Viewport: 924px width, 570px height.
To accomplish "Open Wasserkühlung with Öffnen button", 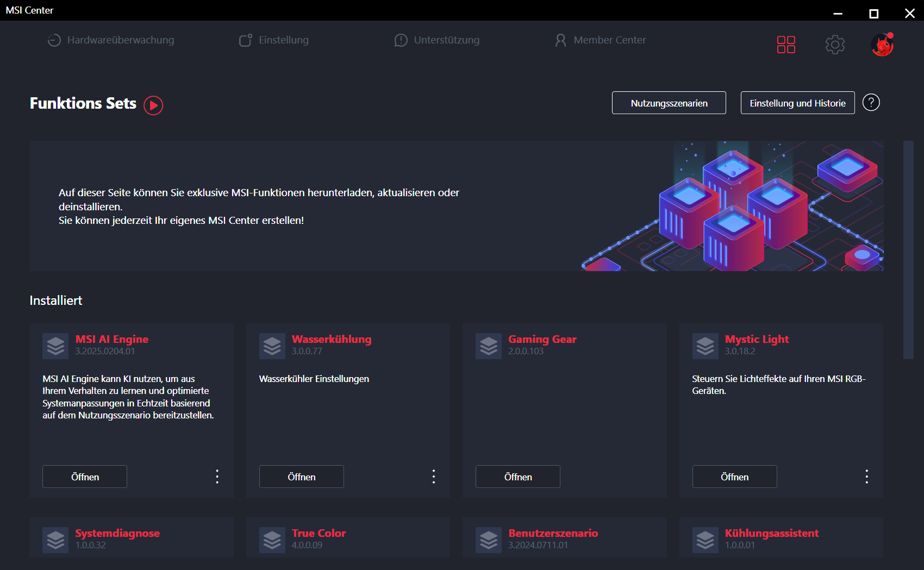I will (301, 477).
